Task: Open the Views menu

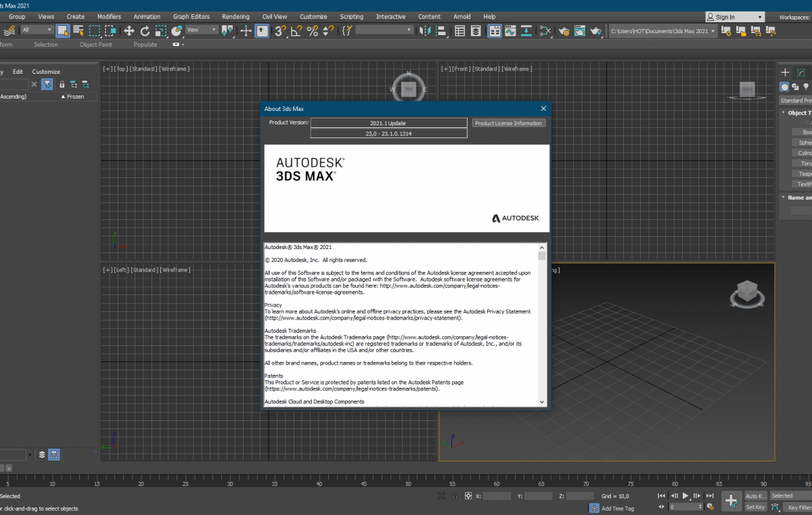Action: click(x=46, y=16)
